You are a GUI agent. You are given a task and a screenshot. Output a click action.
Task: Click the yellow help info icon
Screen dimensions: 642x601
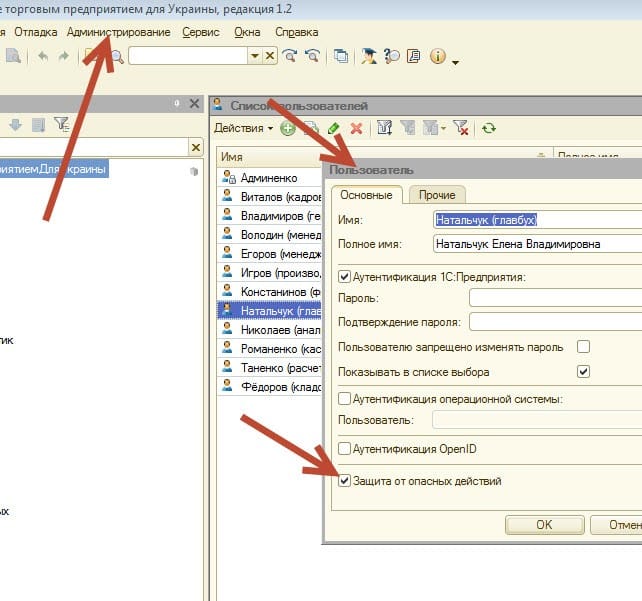click(x=438, y=57)
